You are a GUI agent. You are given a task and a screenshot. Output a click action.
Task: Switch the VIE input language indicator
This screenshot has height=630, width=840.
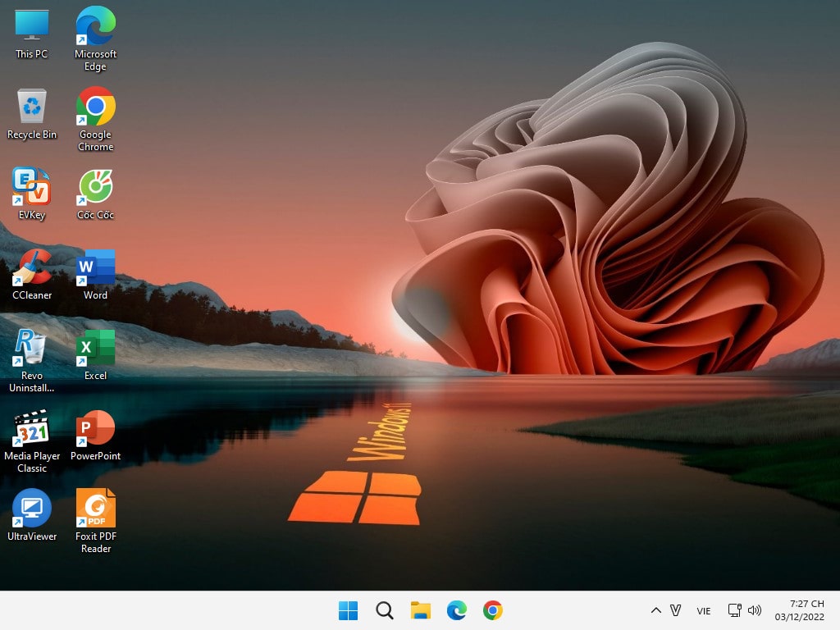(x=703, y=610)
